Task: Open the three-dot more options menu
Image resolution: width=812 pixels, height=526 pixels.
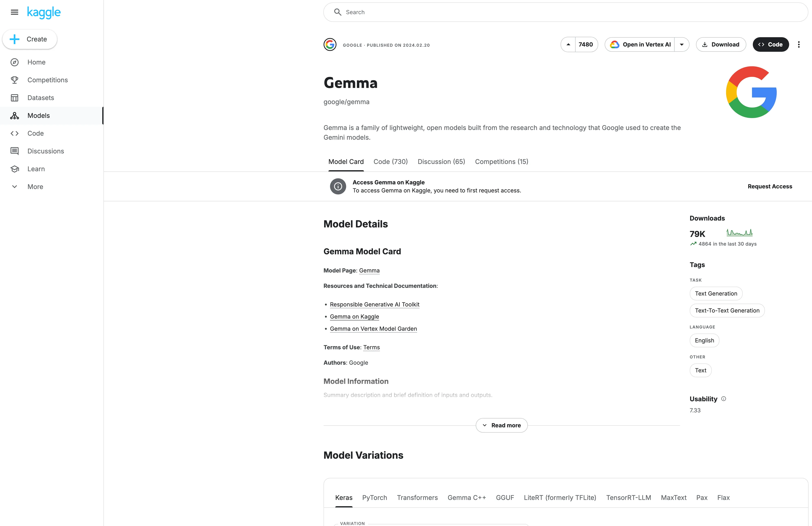Action: click(798, 44)
